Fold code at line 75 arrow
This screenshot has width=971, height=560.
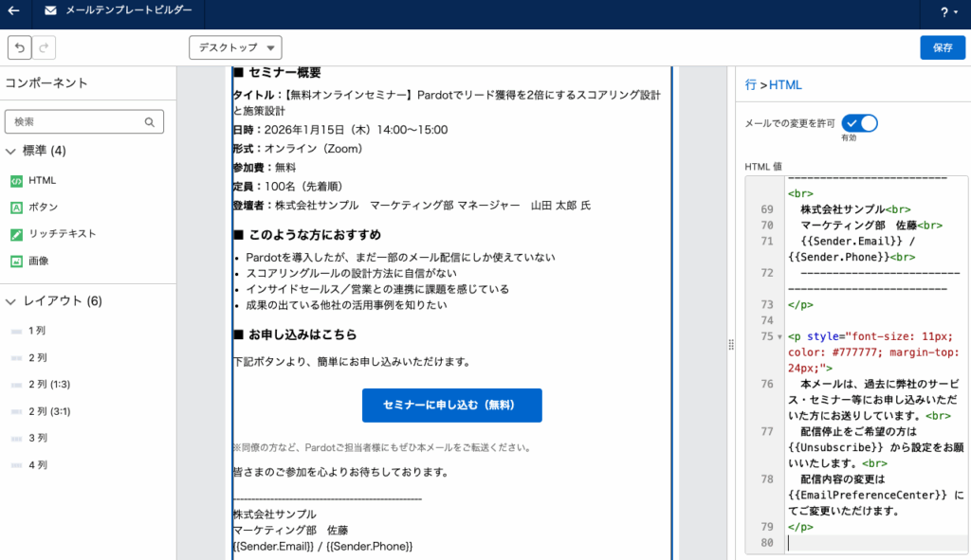point(779,336)
